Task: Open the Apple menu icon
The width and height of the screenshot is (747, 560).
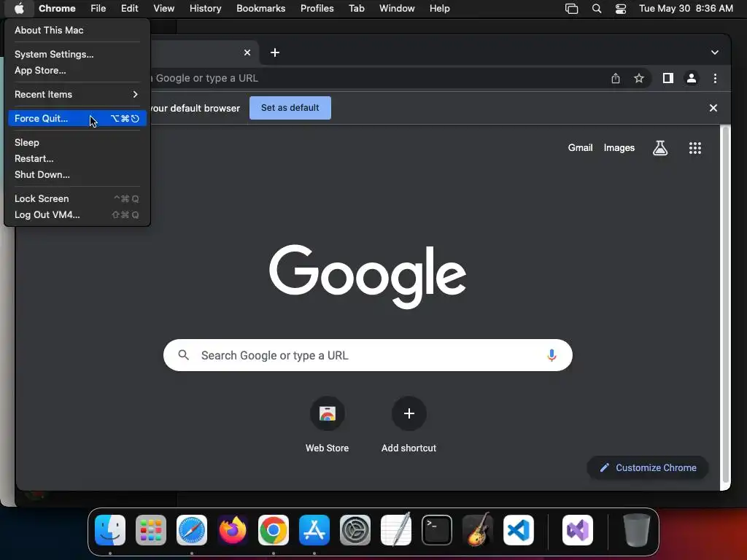Action: (x=19, y=8)
